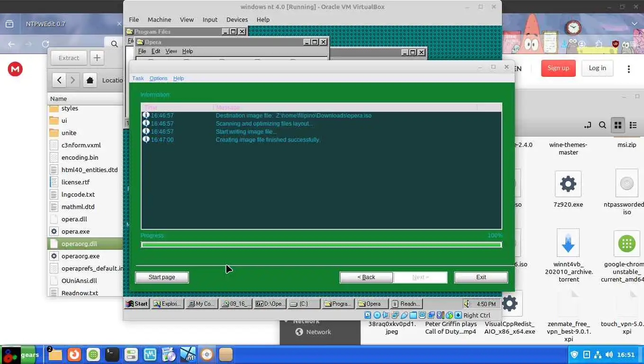Open the green app grid taskbar icon

(93, 355)
